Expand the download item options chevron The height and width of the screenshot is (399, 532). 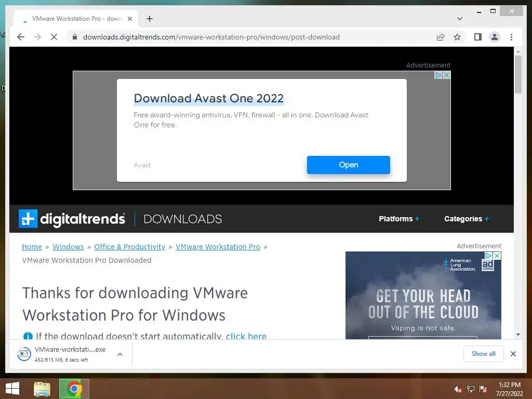tap(120, 354)
